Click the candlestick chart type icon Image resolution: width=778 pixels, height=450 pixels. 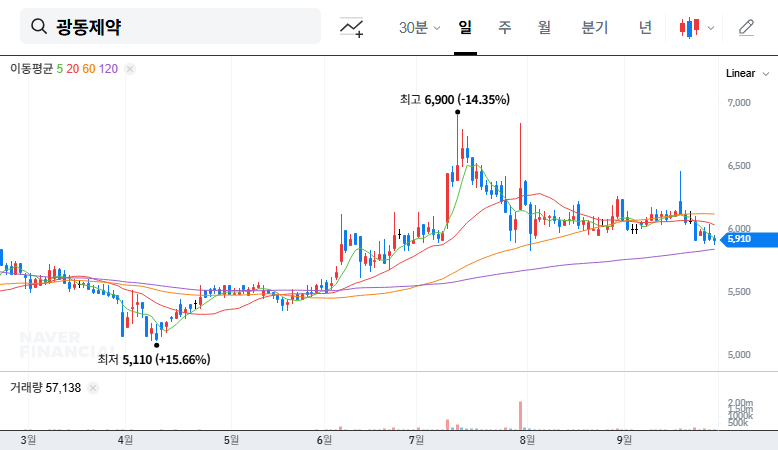[690, 28]
